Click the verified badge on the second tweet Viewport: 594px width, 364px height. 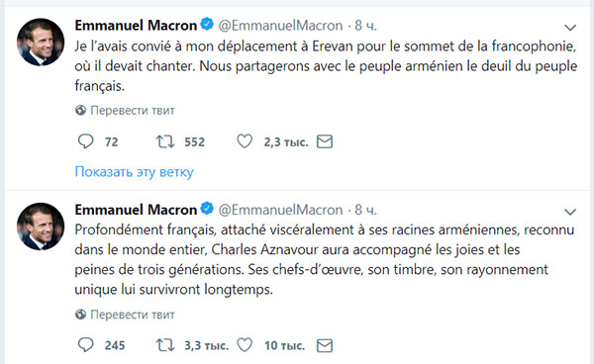point(207,209)
